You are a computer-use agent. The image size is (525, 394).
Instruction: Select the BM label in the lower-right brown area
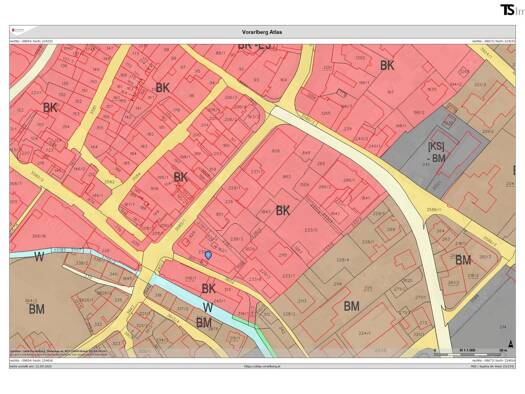point(352,306)
